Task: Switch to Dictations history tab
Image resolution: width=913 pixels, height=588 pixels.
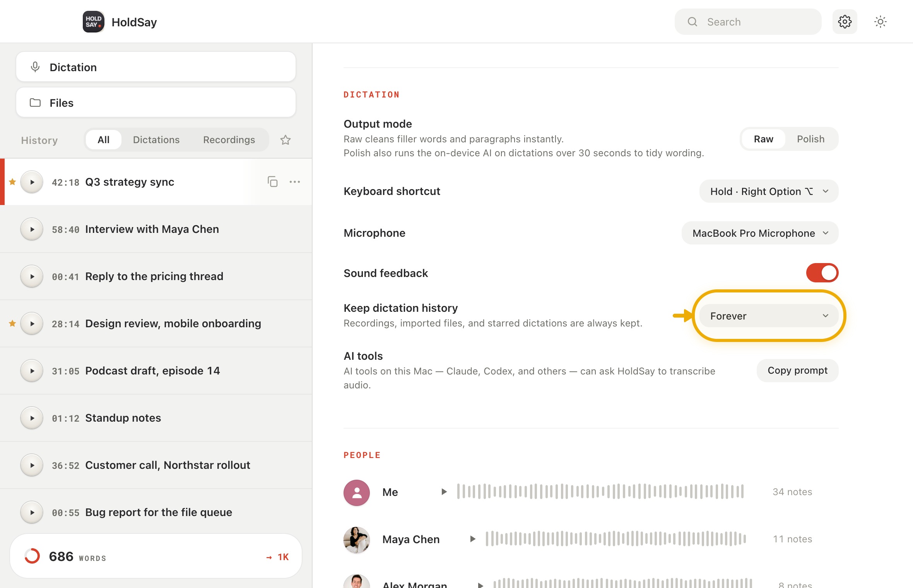Action: coord(156,140)
